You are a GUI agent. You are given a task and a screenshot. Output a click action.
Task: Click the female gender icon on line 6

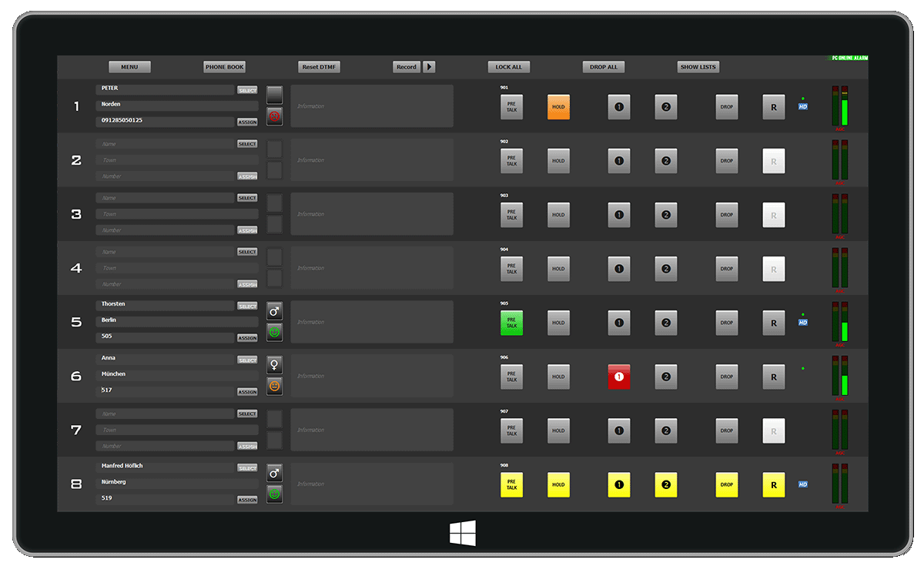[x=275, y=365]
